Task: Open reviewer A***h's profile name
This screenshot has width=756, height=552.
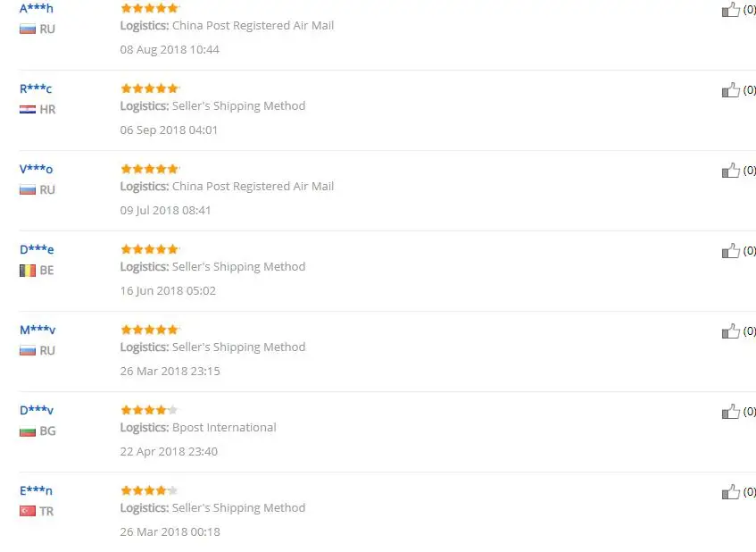Action: point(37,8)
